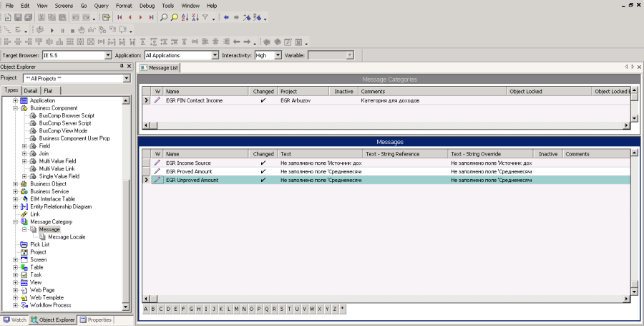The image size is (644, 326).
Task: Jump to the First Record with red arrow icon
Action: pyautogui.click(x=119, y=17)
